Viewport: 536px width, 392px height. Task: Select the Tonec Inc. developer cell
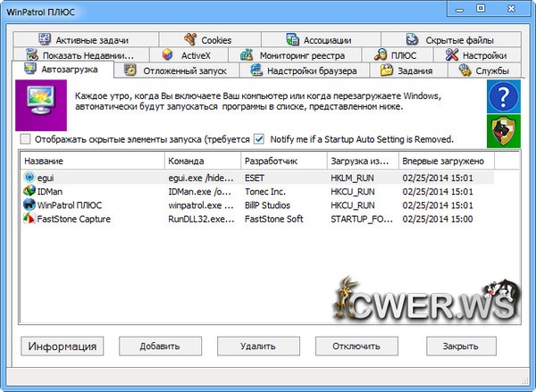point(264,191)
